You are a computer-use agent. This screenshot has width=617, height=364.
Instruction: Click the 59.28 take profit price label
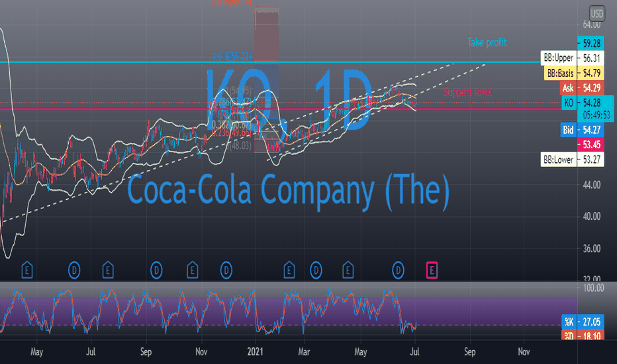tap(591, 43)
